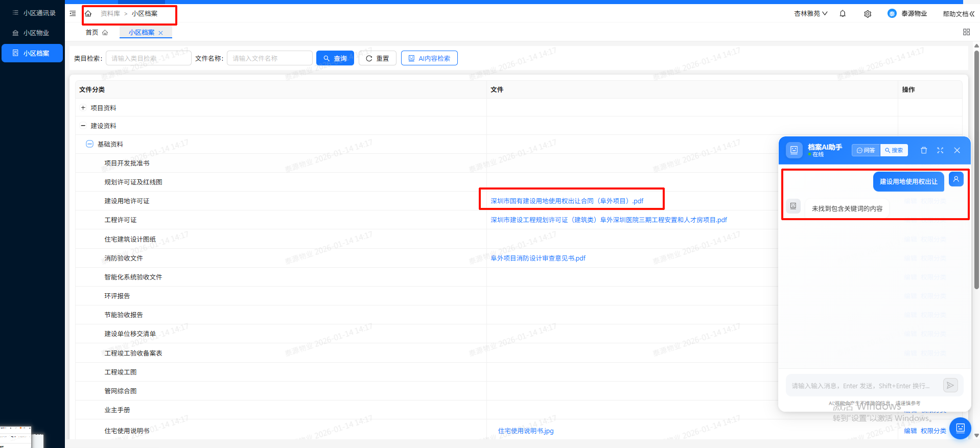Click the 文件名称 input field
The image size is (980, 448).
(269, 58)
